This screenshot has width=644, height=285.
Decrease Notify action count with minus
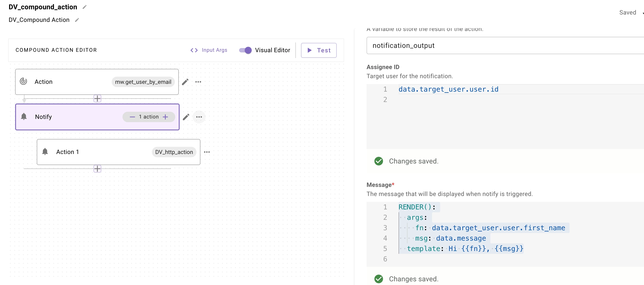click(132, 117)
